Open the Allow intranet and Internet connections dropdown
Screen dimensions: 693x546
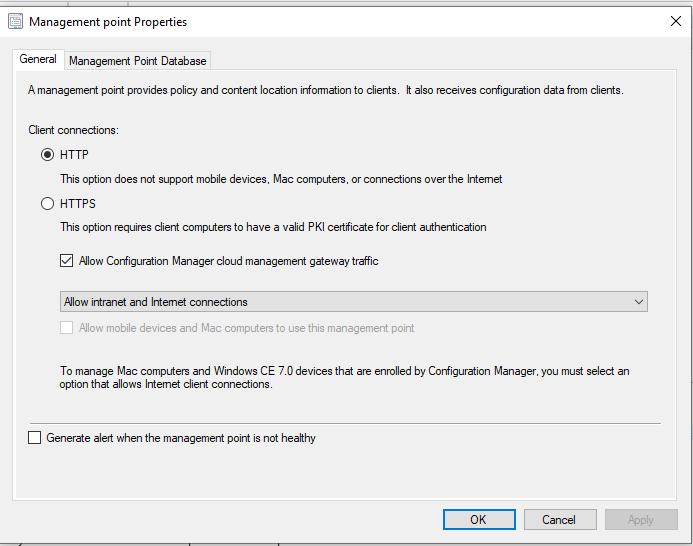point(354,302)
